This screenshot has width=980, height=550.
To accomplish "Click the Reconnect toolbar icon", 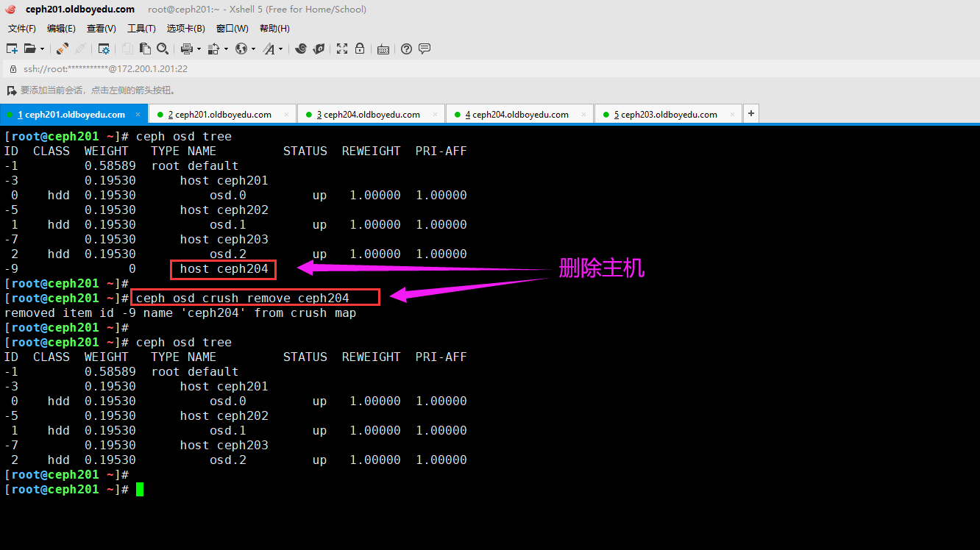I will pos(63,49).
